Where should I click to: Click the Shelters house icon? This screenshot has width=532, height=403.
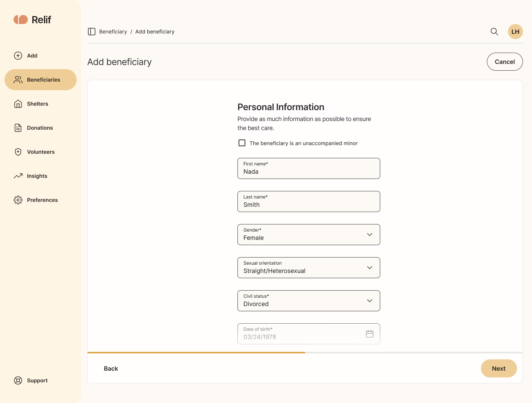point(18,104)
